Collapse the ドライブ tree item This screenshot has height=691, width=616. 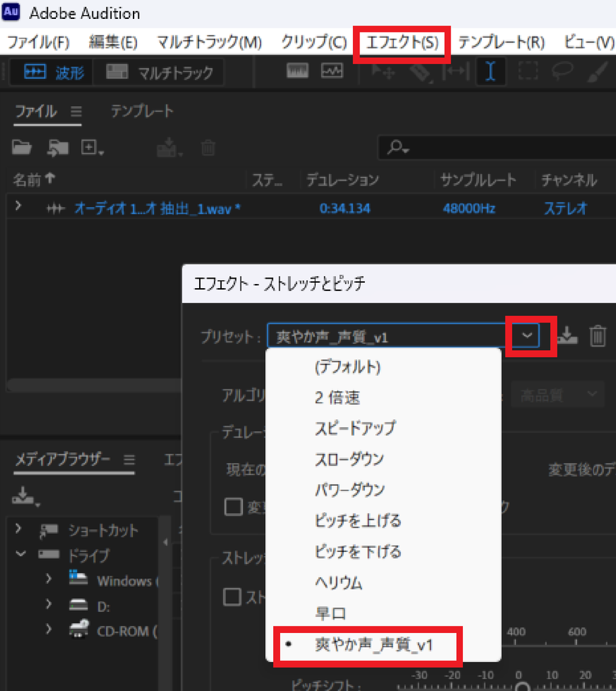pos(20,553)
